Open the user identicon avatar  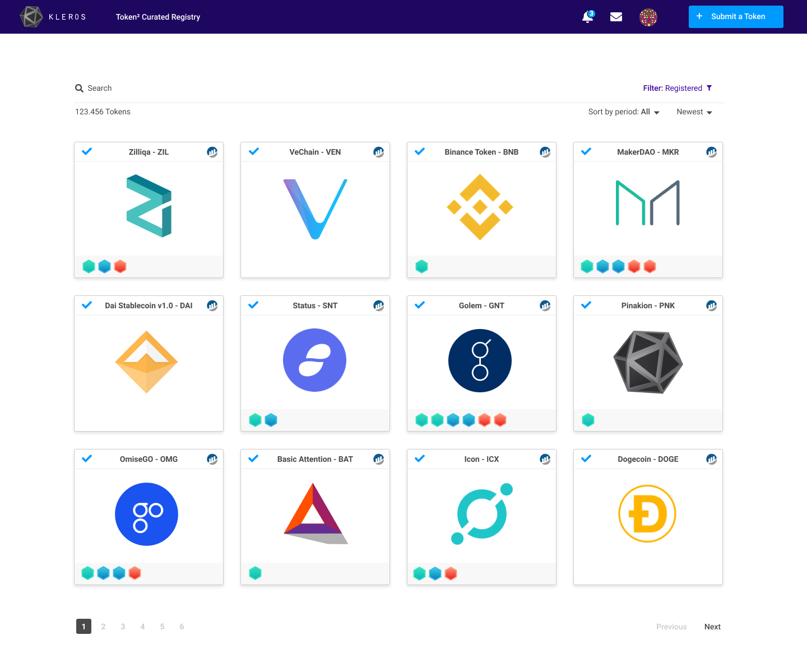(648, 17)
